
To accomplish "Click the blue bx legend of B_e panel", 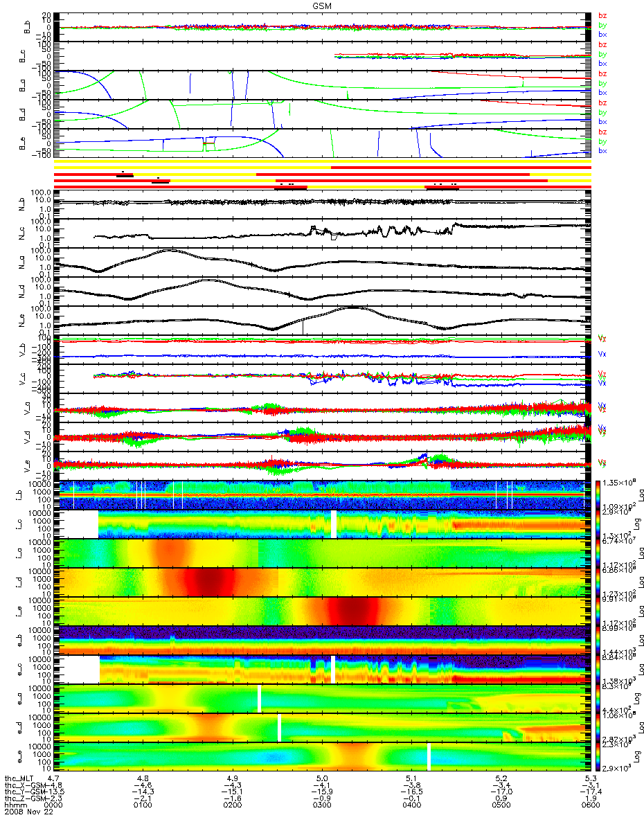I will 602,150.
